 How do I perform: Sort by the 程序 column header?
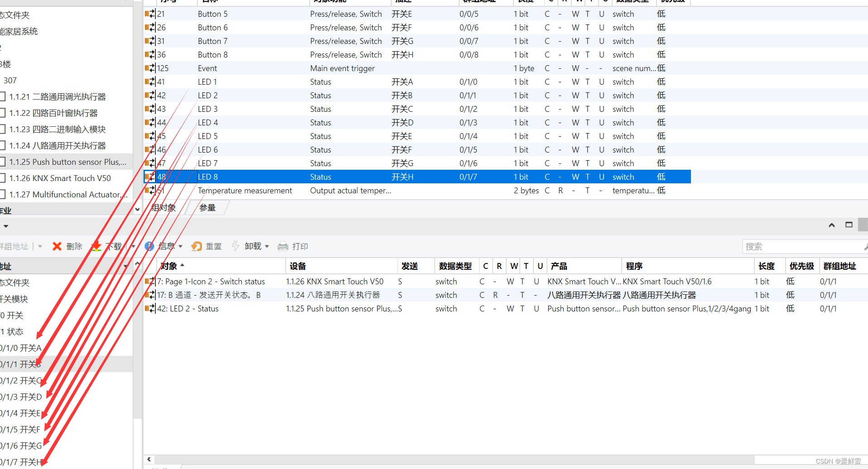click(688, 266)
